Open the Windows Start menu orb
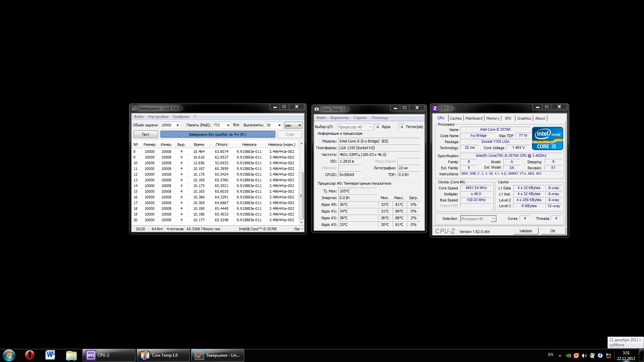The image size is (644, 362). 9,355
